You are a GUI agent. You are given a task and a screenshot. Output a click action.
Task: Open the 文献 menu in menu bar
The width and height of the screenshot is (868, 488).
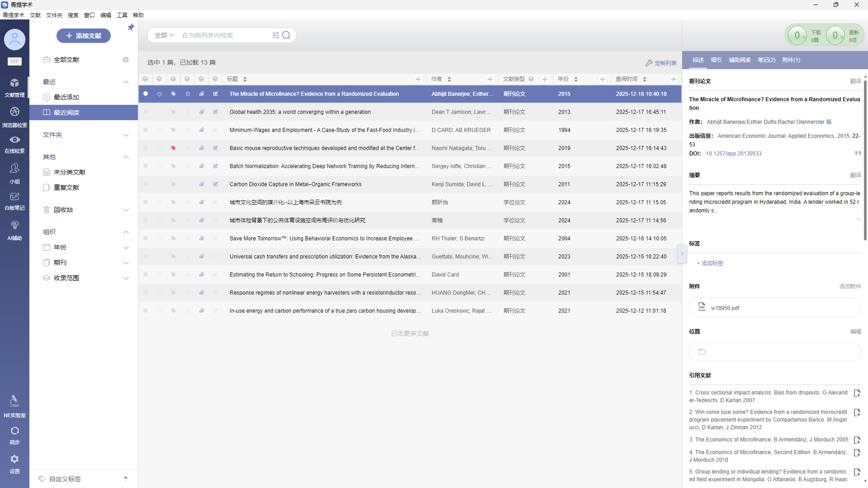tap(35, 15)
